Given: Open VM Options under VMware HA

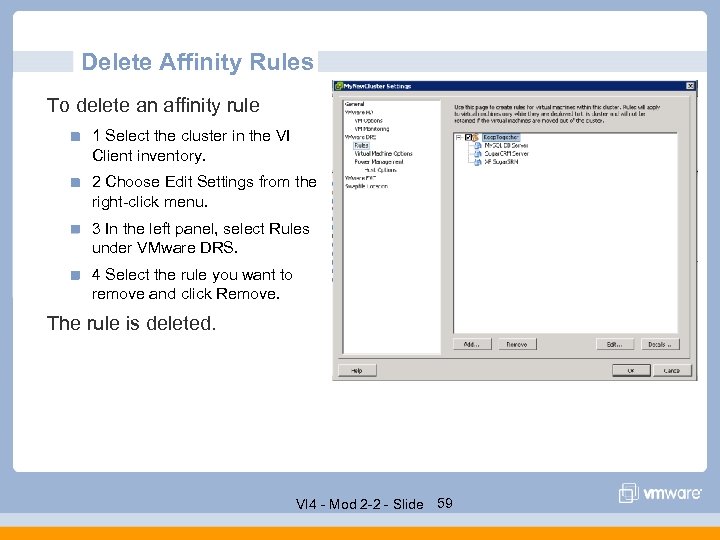Looking at the screenshot, I should pyautogui.click(x=368, y=121).
